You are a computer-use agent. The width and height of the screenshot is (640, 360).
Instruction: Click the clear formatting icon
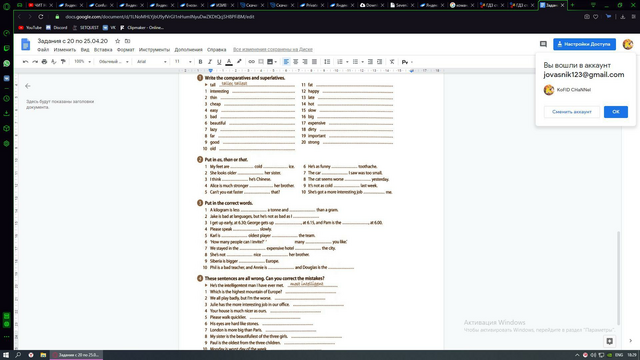point(392,62)
